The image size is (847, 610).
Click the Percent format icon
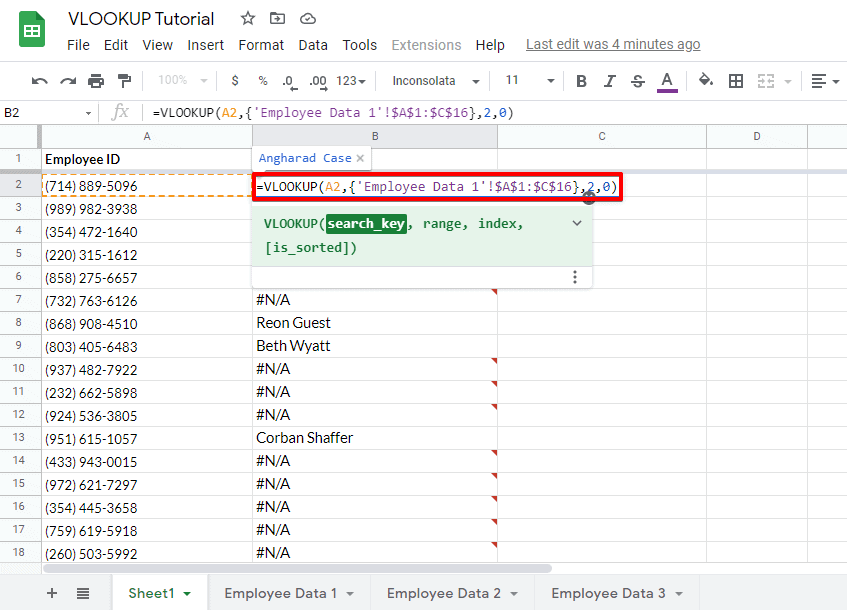(x=261, y=80)
